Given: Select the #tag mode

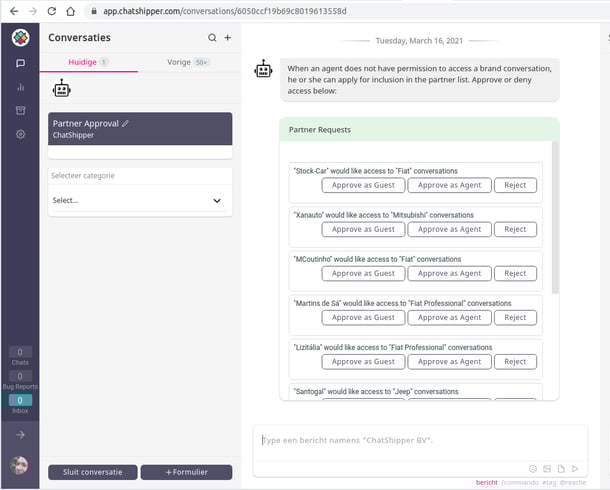Looking at the screenshot, I should coord(549,483).
